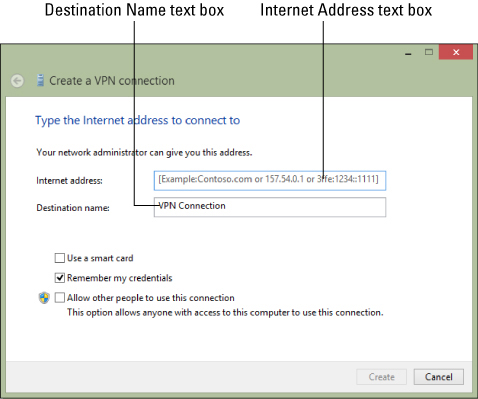Enable the Use a smart card checkbox
This screenshot has height=399, width=478.
pyautogui.click(x=60, y=258)
